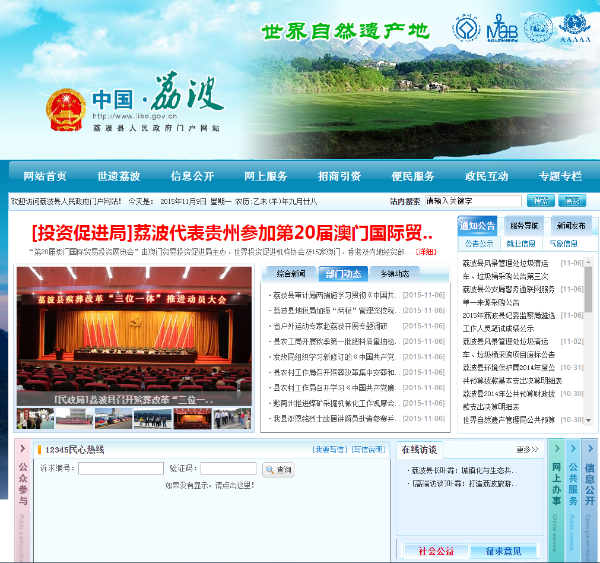Open the 服务导航 tab in right panel
Screen dimensions: 600x563
pos(525,225)
